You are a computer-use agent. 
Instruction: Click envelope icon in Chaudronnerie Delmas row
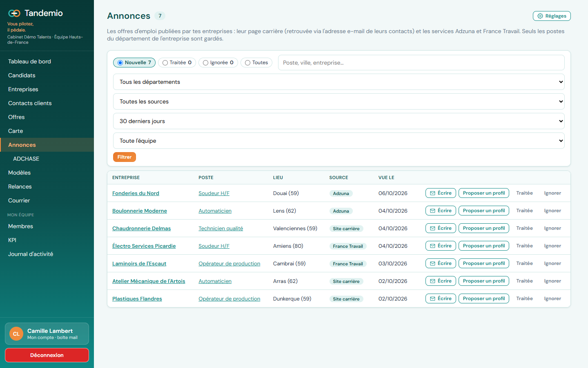coord(432,228)
